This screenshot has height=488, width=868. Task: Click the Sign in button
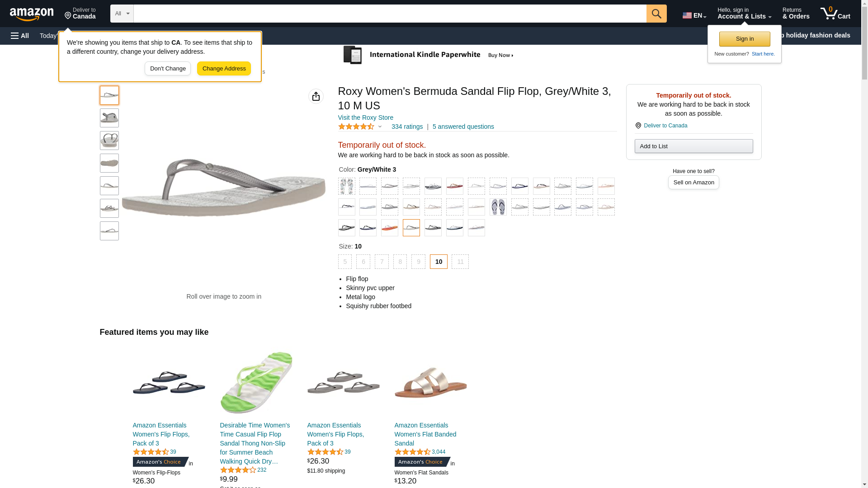(x=745, y=39)
